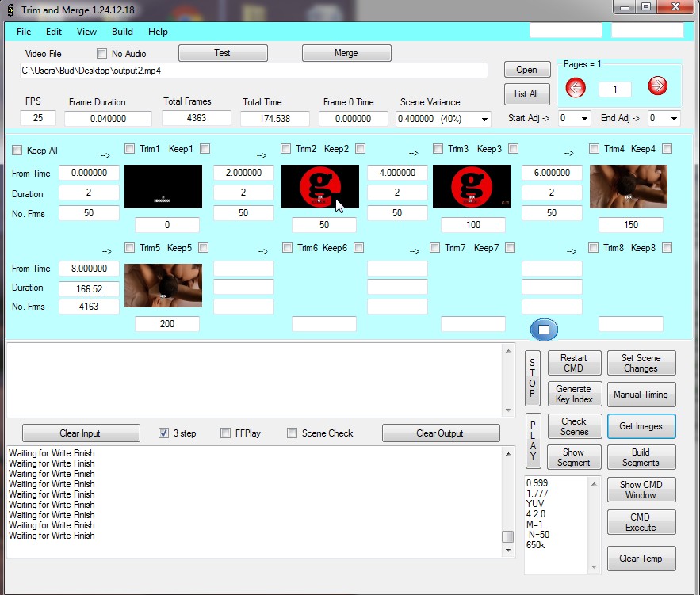
Task: Check the Trim3 checkbox
Action: 438,148
